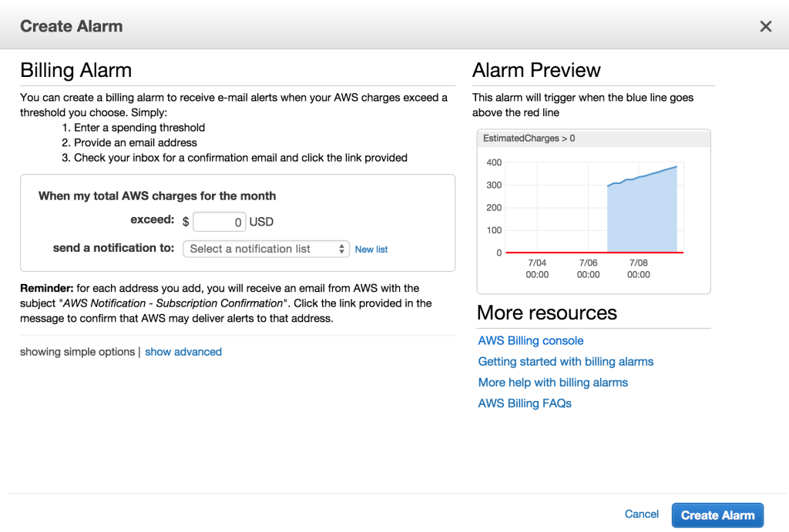
Task: Click the 'EstimatedCharges > 0' chart title
Action: point(529,139)
